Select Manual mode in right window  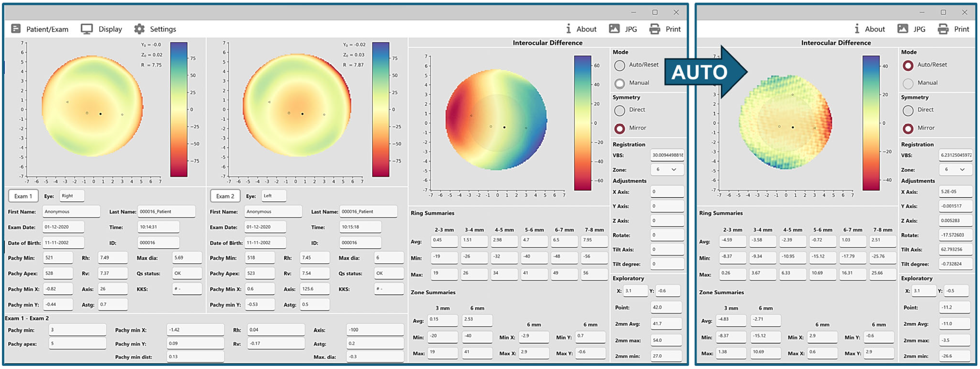point(908,83)
